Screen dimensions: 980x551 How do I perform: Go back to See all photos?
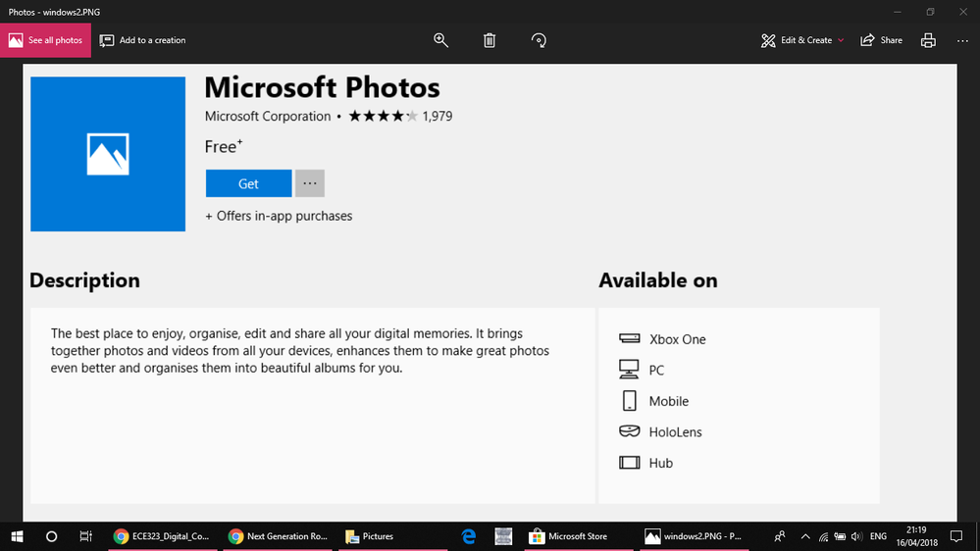point(45,40)
